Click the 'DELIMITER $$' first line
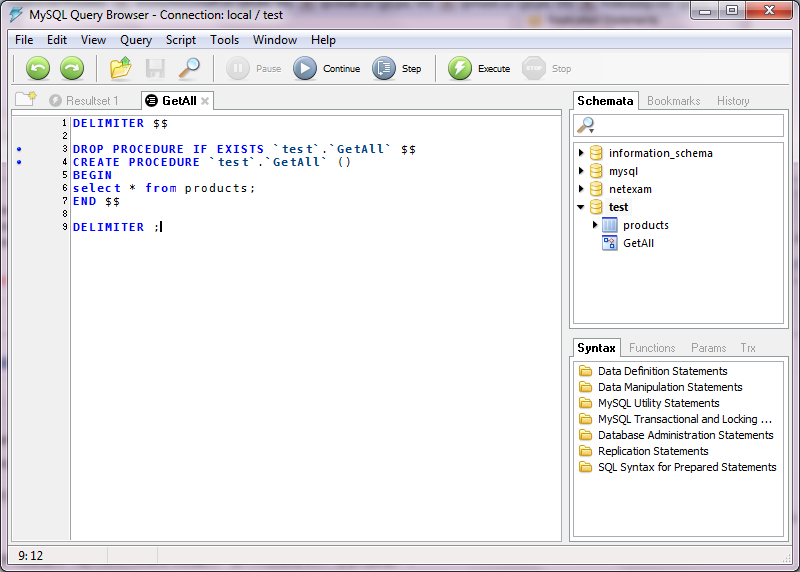The image size is (800, 572). pyautogui.click(x=120, y=123)
